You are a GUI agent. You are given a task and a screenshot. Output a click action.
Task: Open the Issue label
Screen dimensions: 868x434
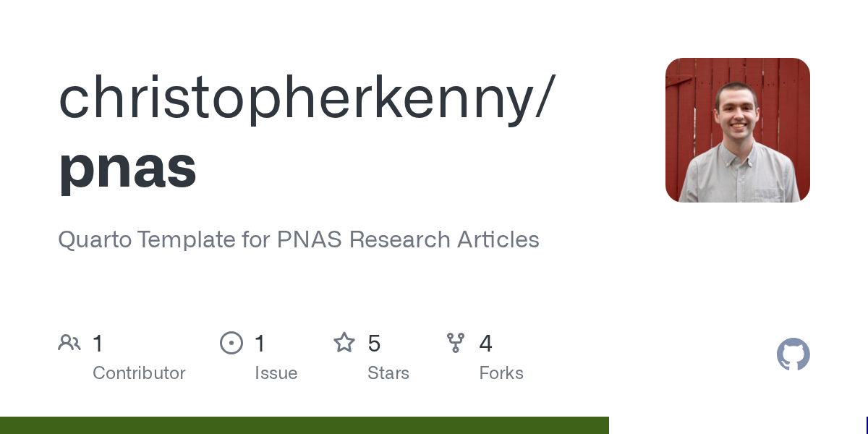pyautogui.click(x=276, y=373)
